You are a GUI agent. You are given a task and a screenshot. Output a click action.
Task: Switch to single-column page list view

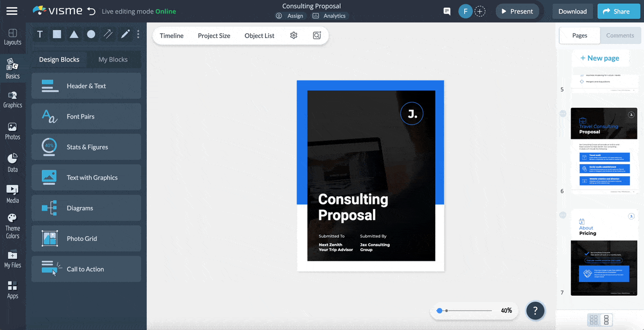pos(606,320)
